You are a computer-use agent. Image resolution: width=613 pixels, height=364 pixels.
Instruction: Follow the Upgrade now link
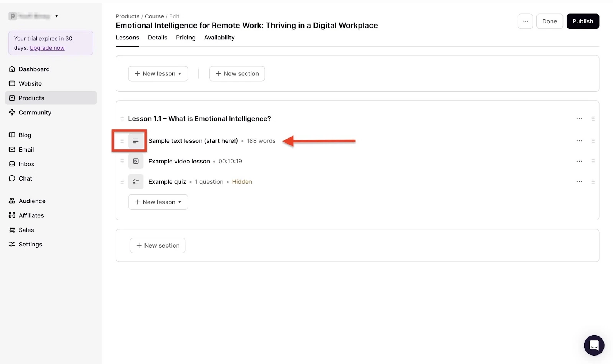pyautogui.click(x=47, y=48)
